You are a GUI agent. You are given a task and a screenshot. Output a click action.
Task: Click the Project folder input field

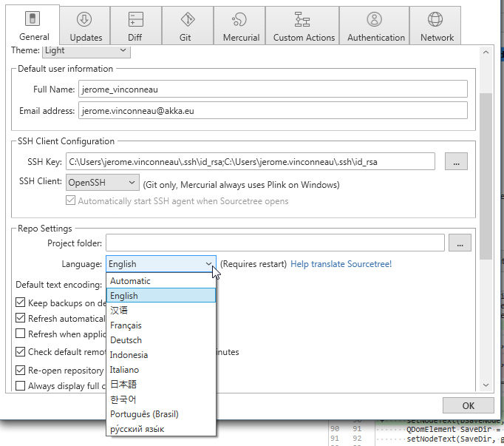pos(275,243)
